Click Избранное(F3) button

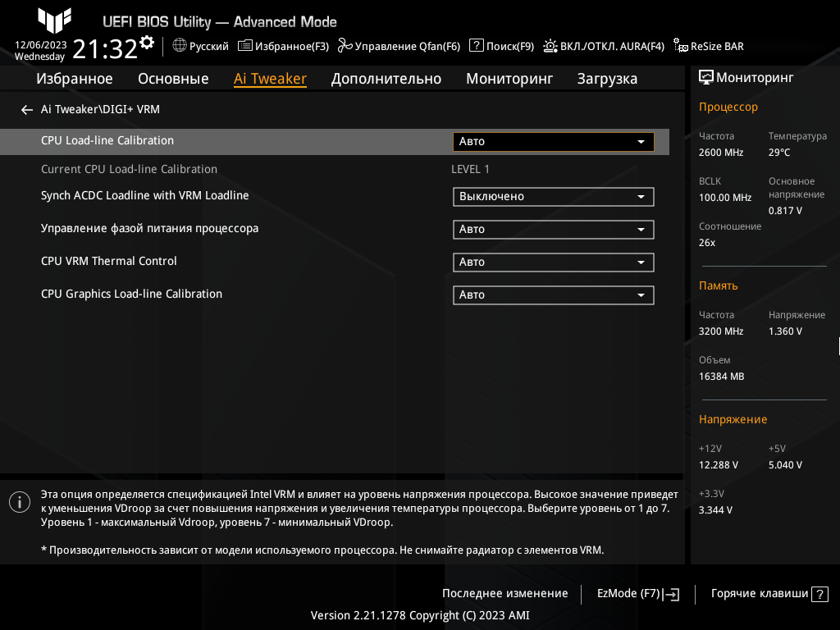283,46
